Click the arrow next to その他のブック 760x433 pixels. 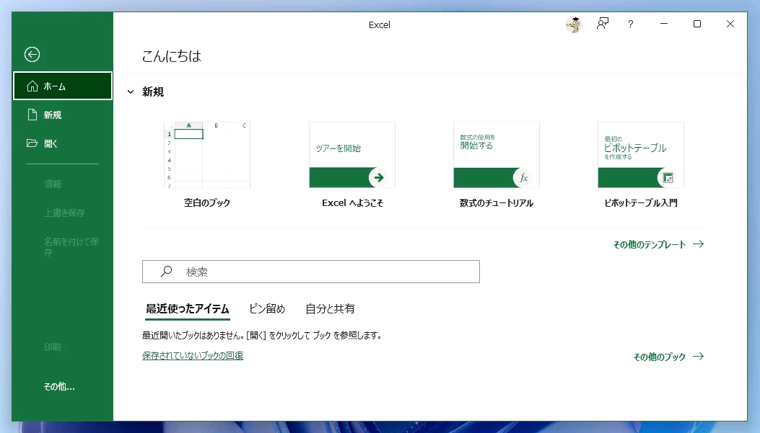(698, 356)
